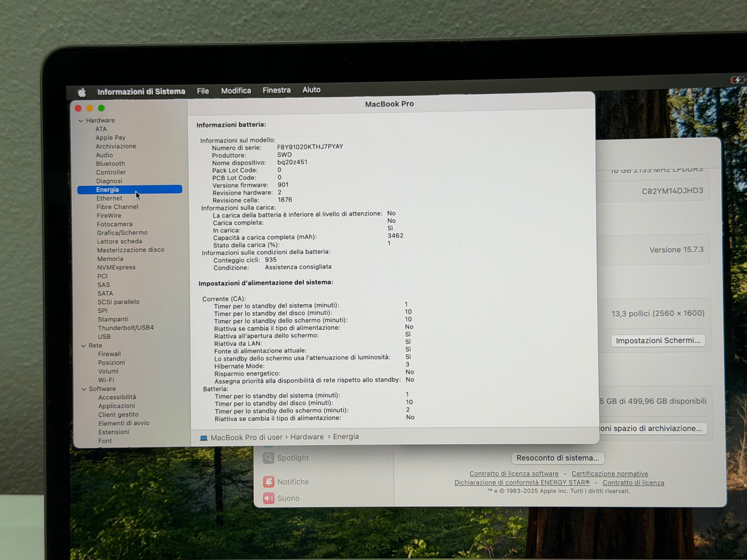The height and width of the screenshot is (560, 747).
Task: Select Font under Software
Action: (x=105, y=441)
